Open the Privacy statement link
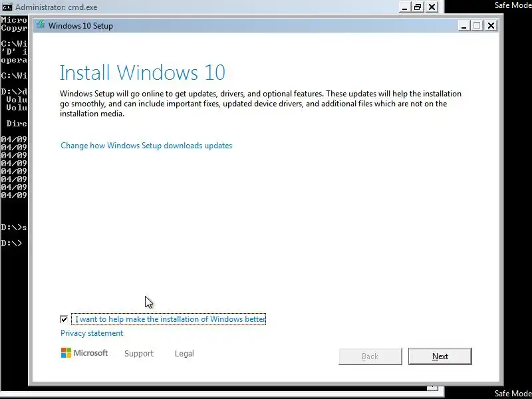This screenshot has width=532, height=399. coord(92,333)
